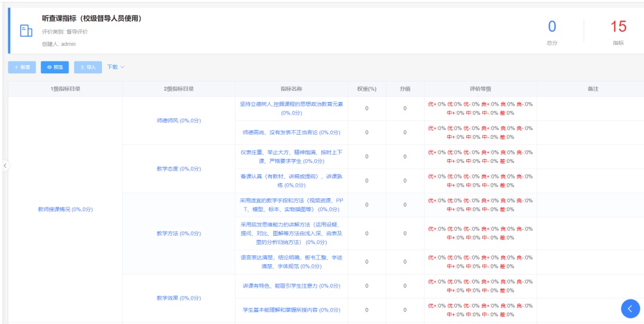Viewport: 644px width, 324px height.
Task: Select 教学效果 level-2 category link
Action: coord(178,298)
